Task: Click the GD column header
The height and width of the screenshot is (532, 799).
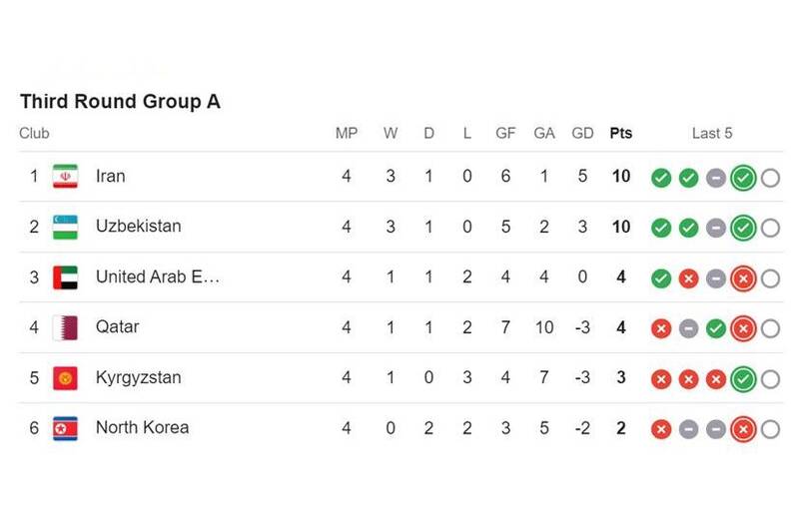Action: click(x=582, y=133)
